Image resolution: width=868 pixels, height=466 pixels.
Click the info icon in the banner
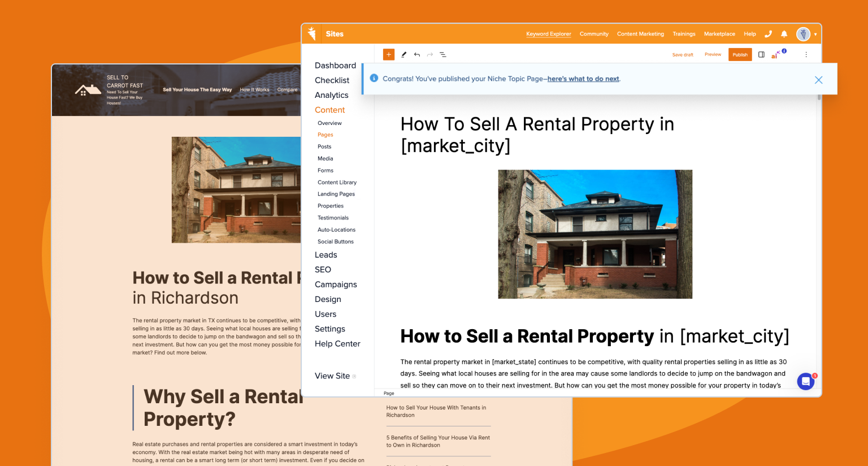coord(374,78)
